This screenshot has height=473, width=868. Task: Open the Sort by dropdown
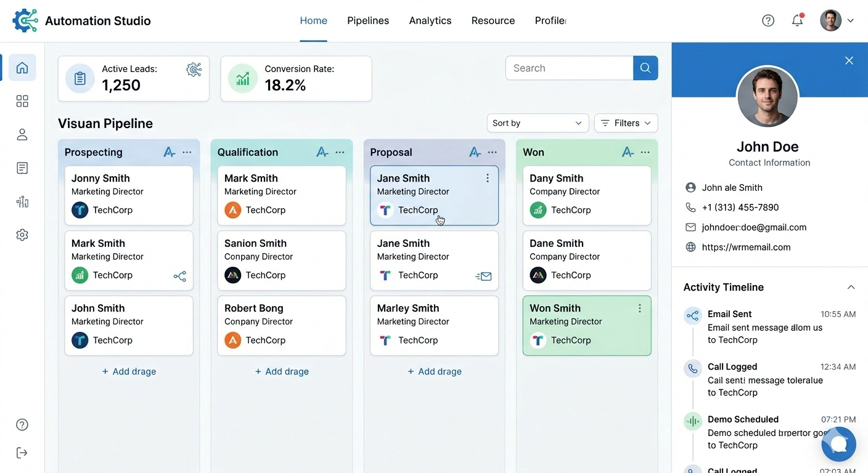pyautogui.click(x=537, y=123)
